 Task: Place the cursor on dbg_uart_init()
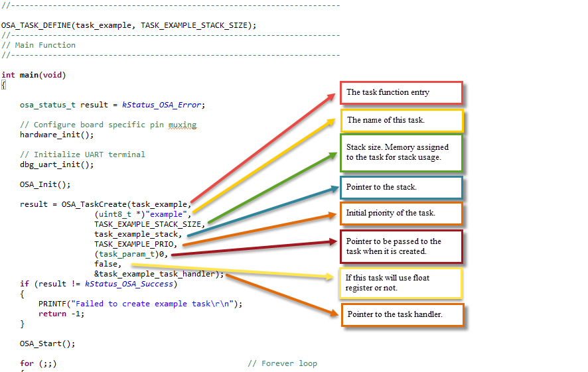click(x=56, y=165)
